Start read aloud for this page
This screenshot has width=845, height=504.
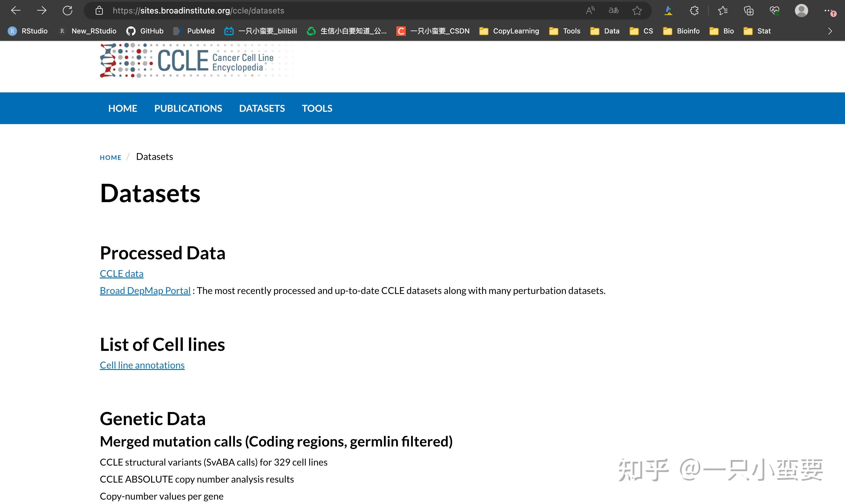point(590,11)
